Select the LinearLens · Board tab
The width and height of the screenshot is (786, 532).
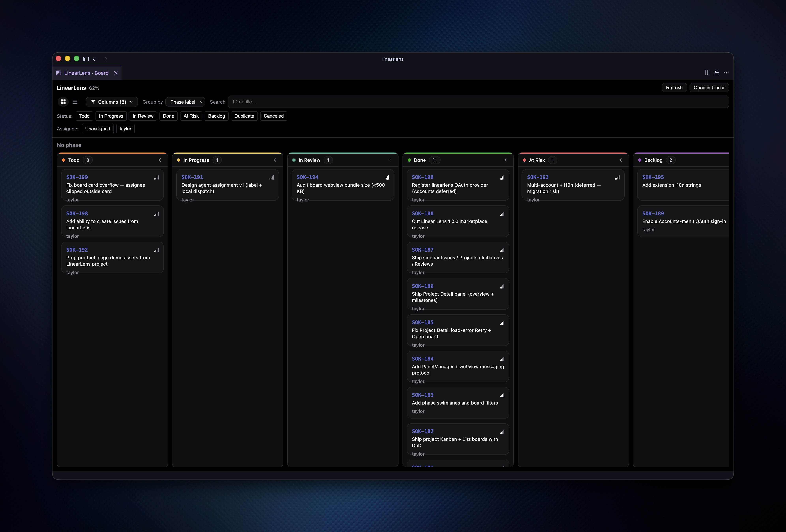coord(87,73)
